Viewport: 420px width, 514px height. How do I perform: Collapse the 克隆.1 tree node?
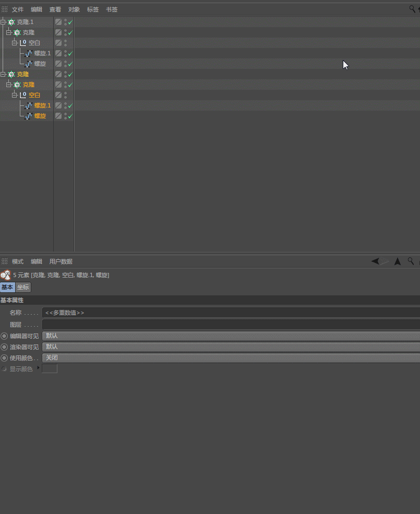(x=3, y=22)
